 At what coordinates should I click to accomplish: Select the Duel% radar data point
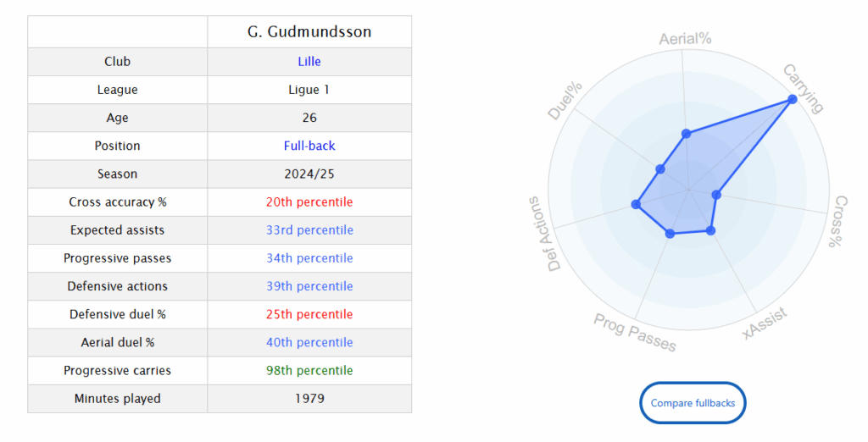click(660, 169)
